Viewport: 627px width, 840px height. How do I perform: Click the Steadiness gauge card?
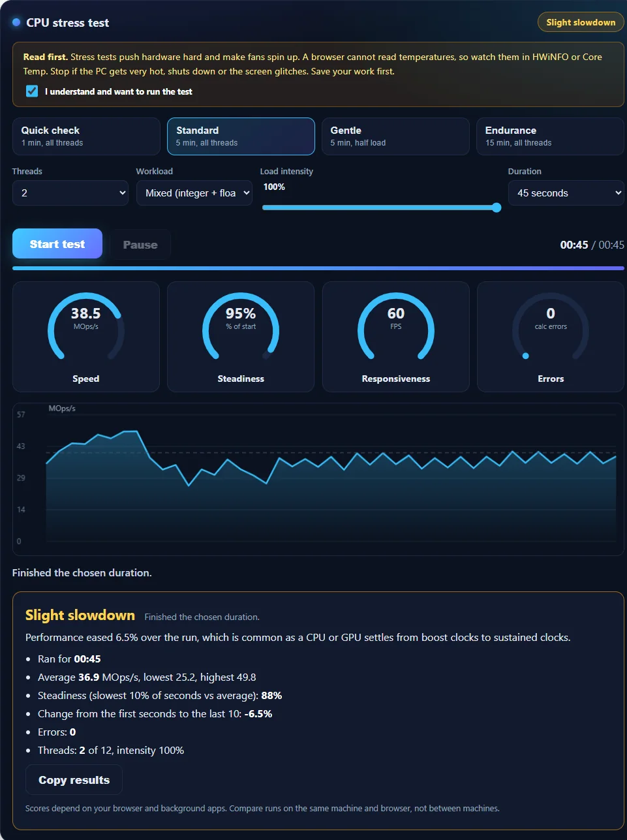click(x=241, y=337)
